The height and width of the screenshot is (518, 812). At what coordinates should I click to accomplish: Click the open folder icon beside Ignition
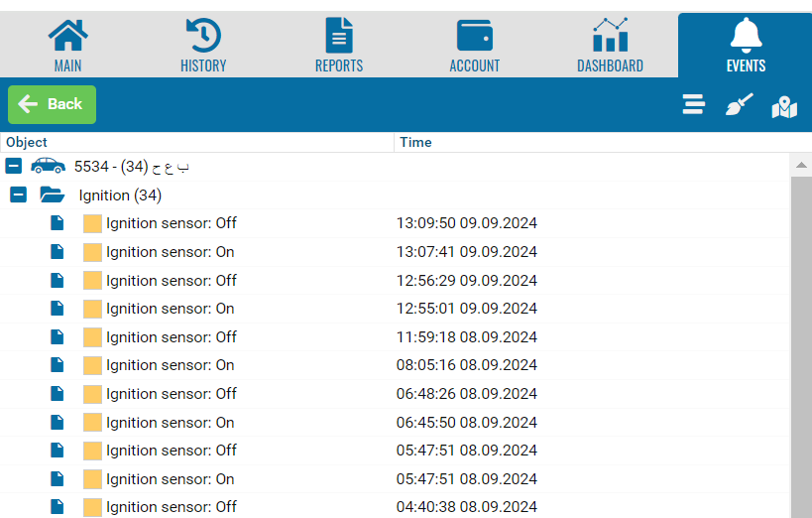coord(52,195)
